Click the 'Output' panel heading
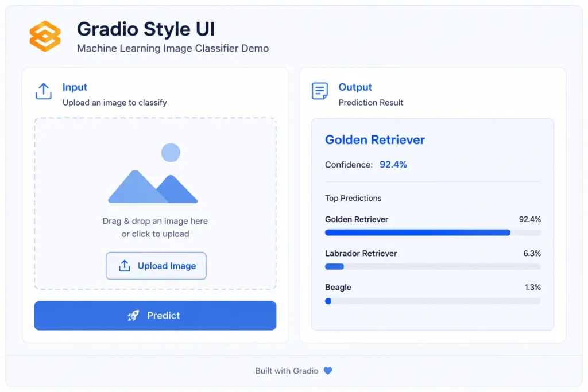 355,87
